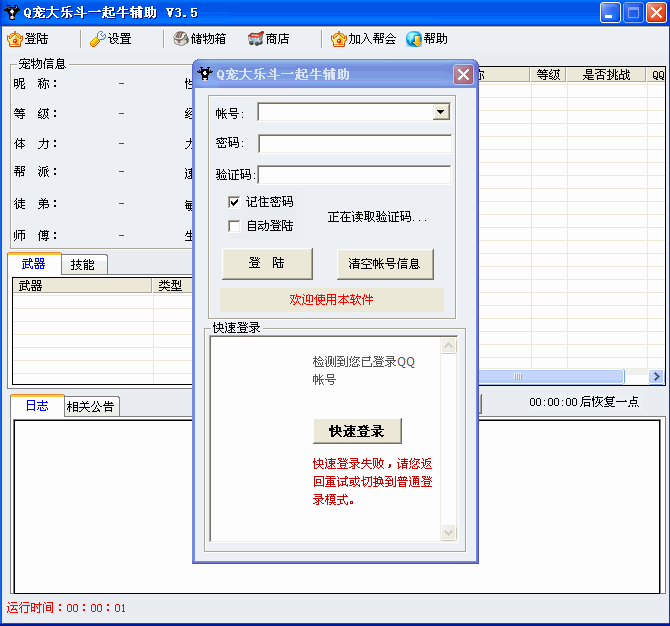Maximize the main window
Screen dimensions: 670x626
coord(633,12)
